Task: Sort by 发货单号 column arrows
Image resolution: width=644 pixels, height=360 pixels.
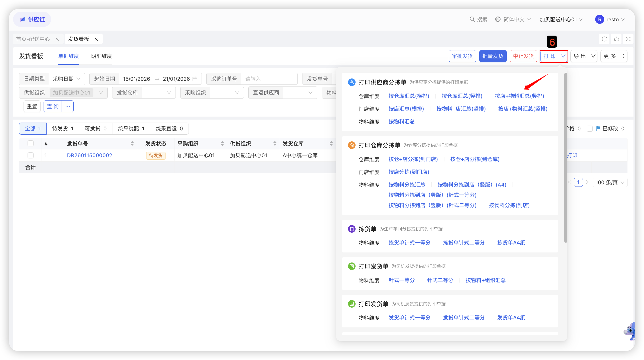Action: coord(132,144)
